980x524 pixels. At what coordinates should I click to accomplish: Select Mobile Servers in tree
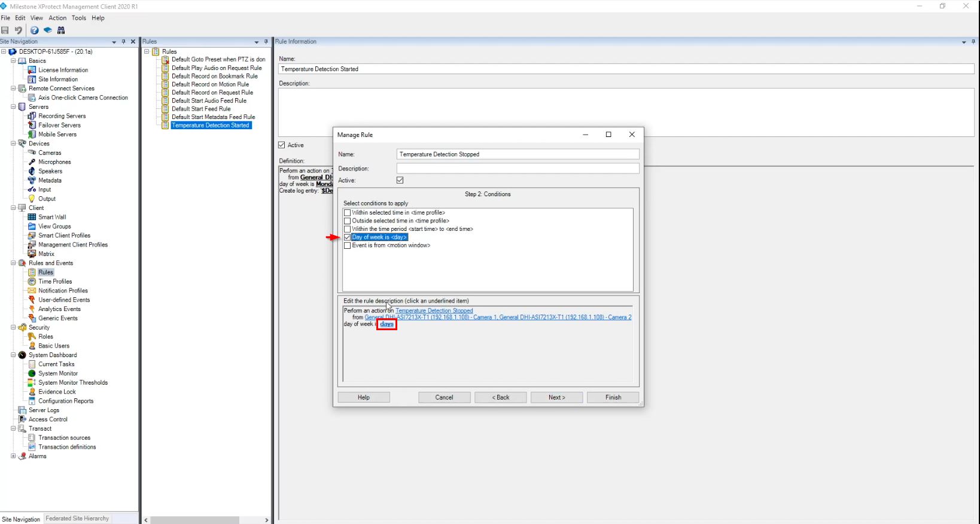point(57,135)
